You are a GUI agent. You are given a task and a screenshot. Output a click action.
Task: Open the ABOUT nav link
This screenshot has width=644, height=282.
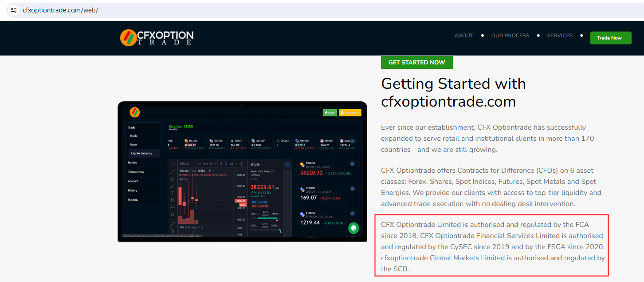(464, 36)
